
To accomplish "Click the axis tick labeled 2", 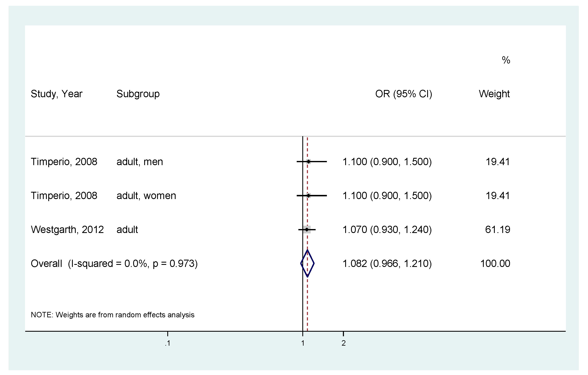I will tap(343, 343).
